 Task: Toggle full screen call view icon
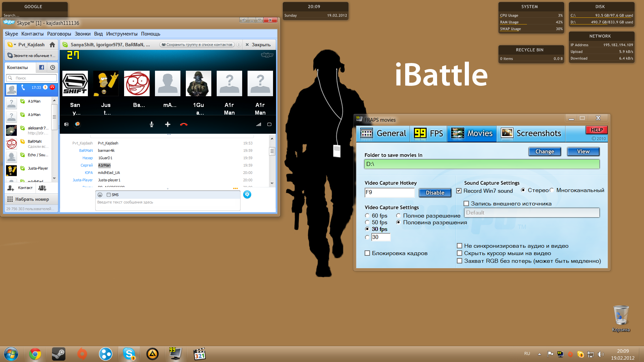[269, 124]
